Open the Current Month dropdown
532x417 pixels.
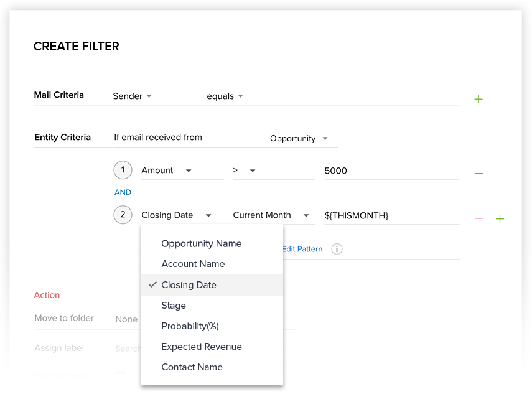(x=271, y=215)
